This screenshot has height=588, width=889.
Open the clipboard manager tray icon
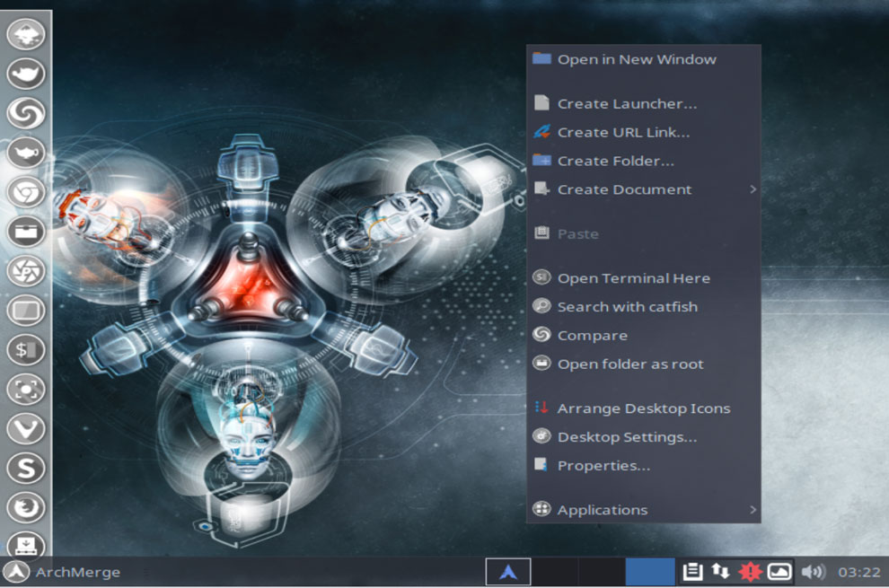[x=692, y=572]
